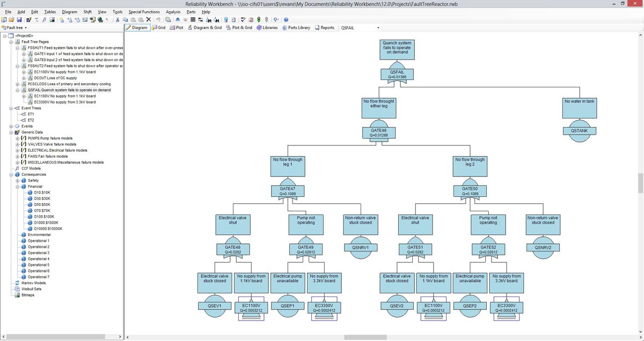Viewport: 644px width, 341px height.
Task: Click the grid display toolbar icon
Action: click(x=193, y=19)
